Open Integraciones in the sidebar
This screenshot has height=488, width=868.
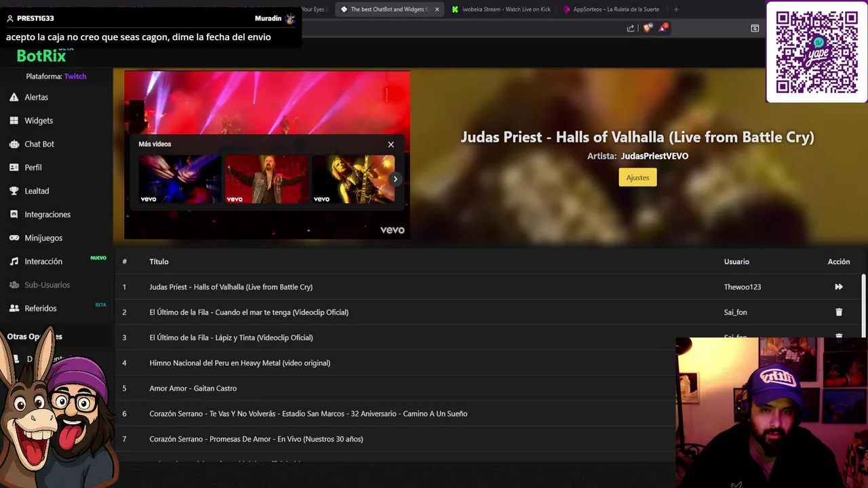(x=47, y=214)
